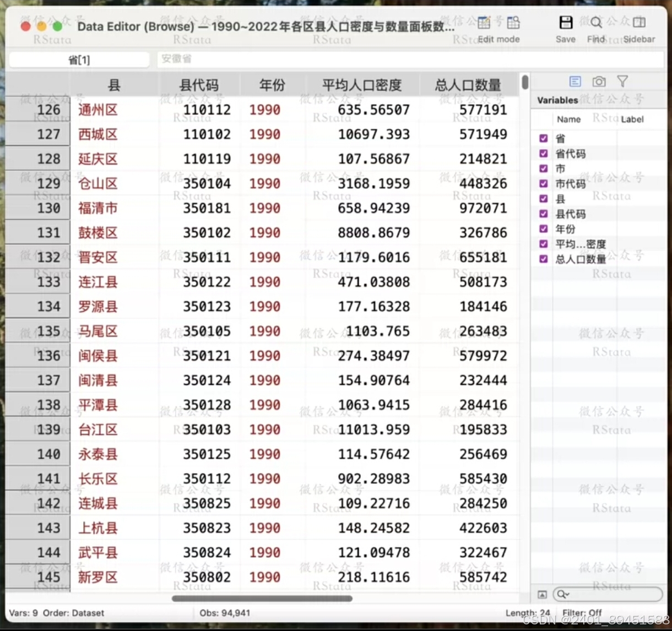Image resolution: width=672 pixels, height=631 pixels.
Task: Uncheck the 市代码 variable checkbox
Action: tap(544, 183)
